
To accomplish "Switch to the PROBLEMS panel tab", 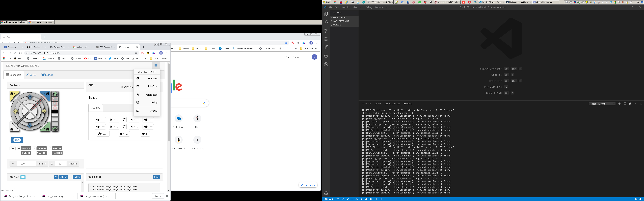I will pos(366,104).
